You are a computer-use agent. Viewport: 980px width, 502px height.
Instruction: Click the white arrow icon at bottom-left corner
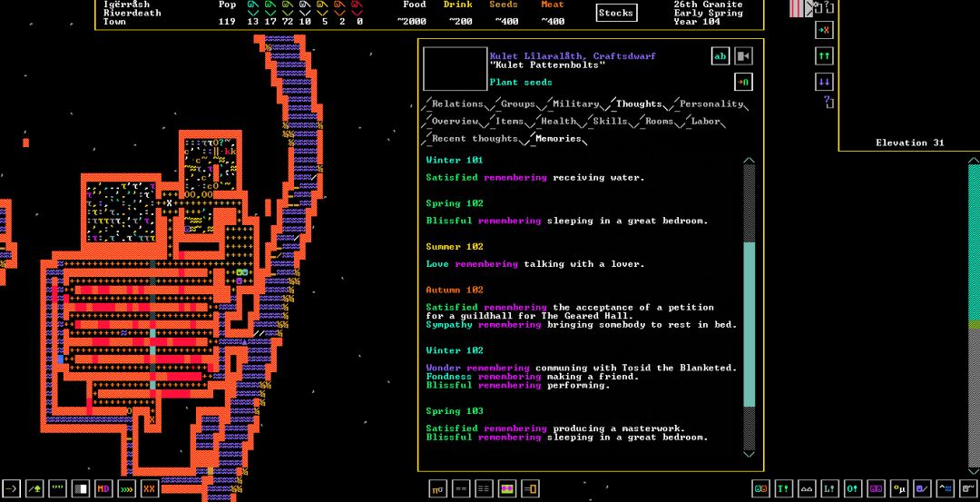(11, 489)
